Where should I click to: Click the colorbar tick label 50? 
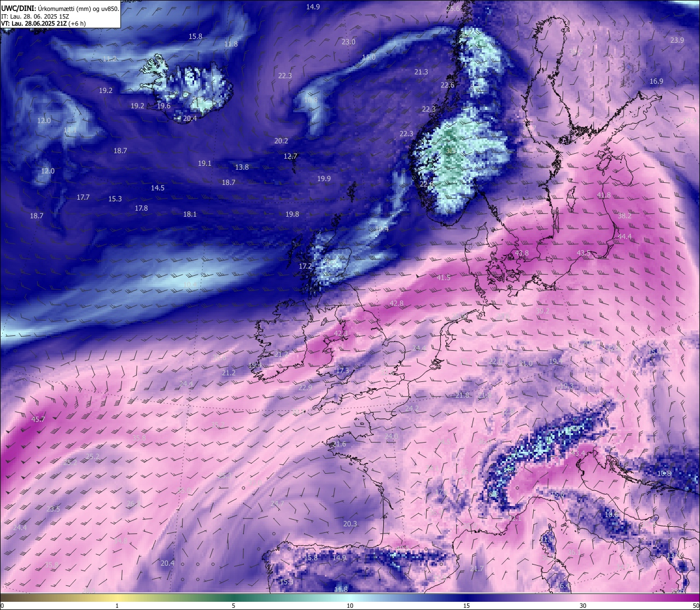tap(695, 606)
